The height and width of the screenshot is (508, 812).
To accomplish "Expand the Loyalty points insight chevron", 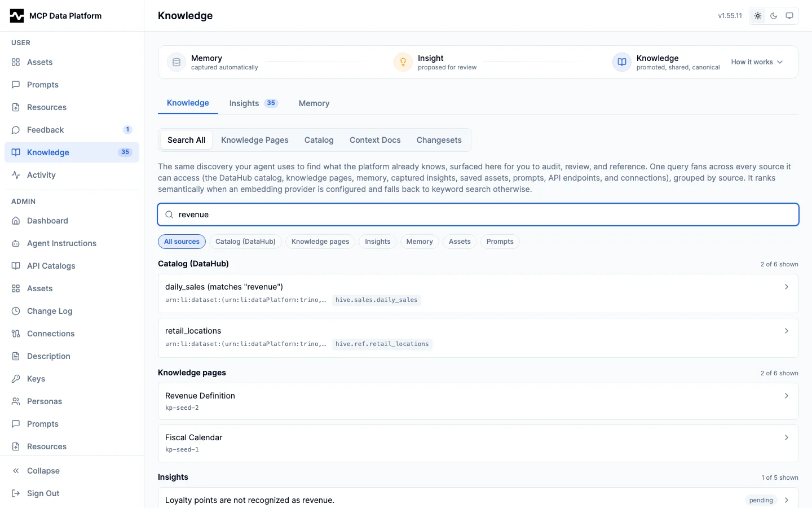I will [787, 500].
